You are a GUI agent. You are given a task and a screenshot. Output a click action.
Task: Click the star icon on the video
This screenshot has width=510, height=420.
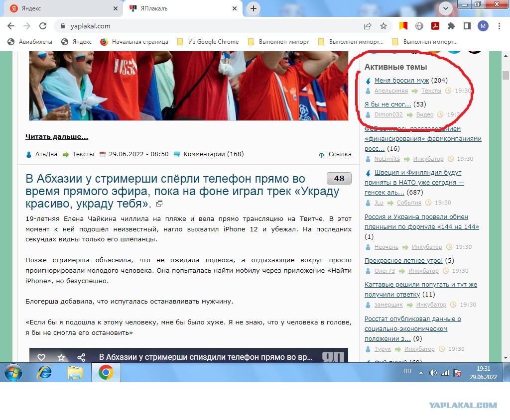[x=61, y=357]
